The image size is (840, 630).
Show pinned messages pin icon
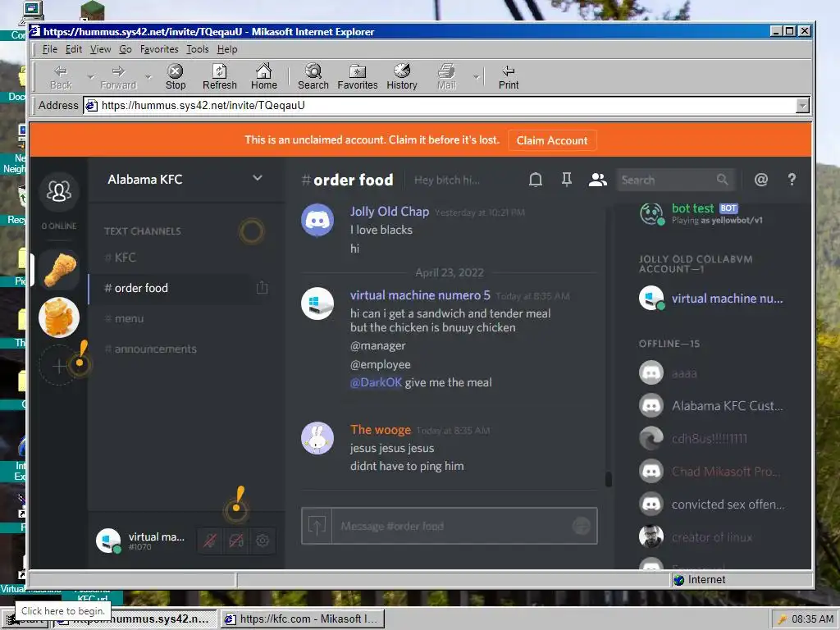click(x=566, y=180)
